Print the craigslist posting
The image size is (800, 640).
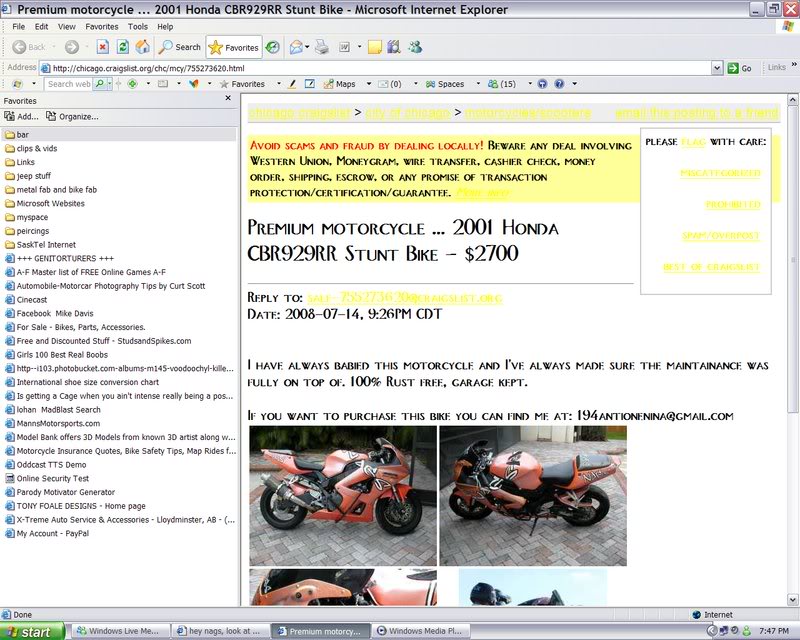[x=320, y=46]
